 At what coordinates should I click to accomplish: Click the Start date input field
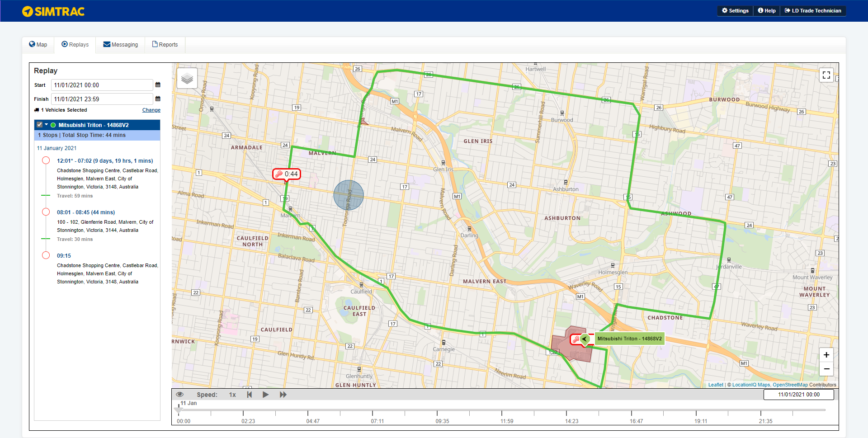102,85
